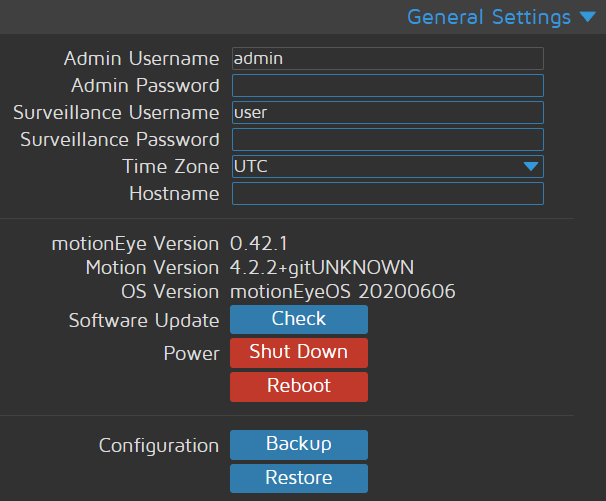Click the General Settings header title
The height and width of the screenshot is (501, 606).
[489, 17]
